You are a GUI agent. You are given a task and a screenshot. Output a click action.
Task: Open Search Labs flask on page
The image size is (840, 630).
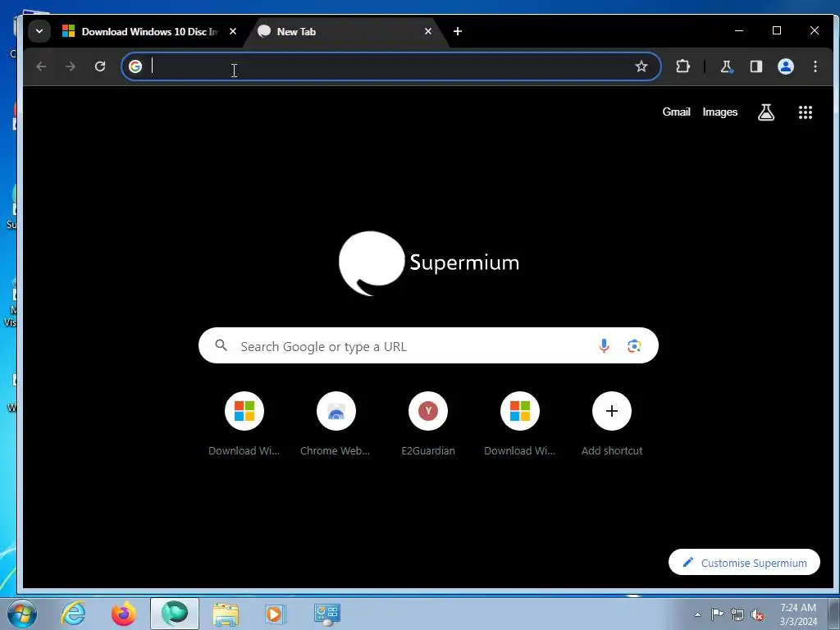tap(766, 112)
